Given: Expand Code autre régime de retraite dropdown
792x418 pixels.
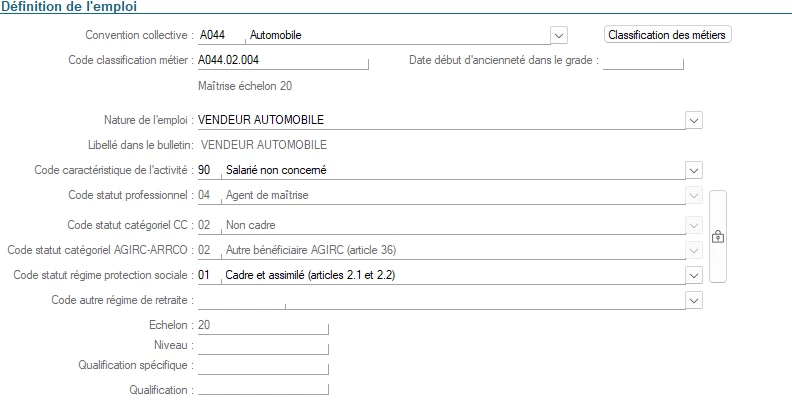Looking at the screenshot, I should (694, 299).
